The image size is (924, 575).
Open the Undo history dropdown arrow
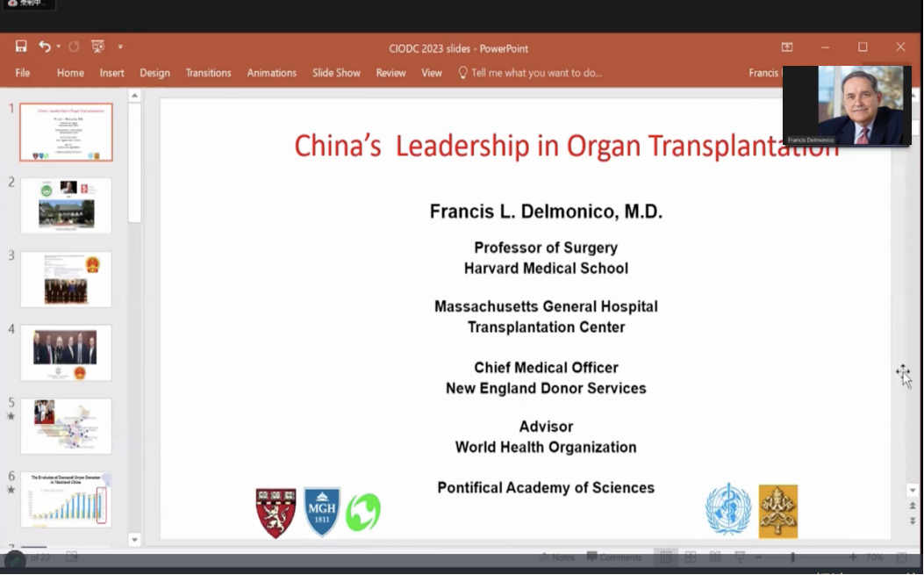58,47
